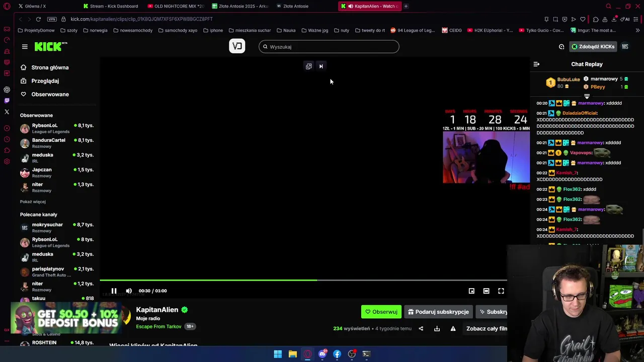Click the VPN badge in address bar
The height and width of the screenshot is (362, 644).
pyautogui.click(x=52, y=19)
